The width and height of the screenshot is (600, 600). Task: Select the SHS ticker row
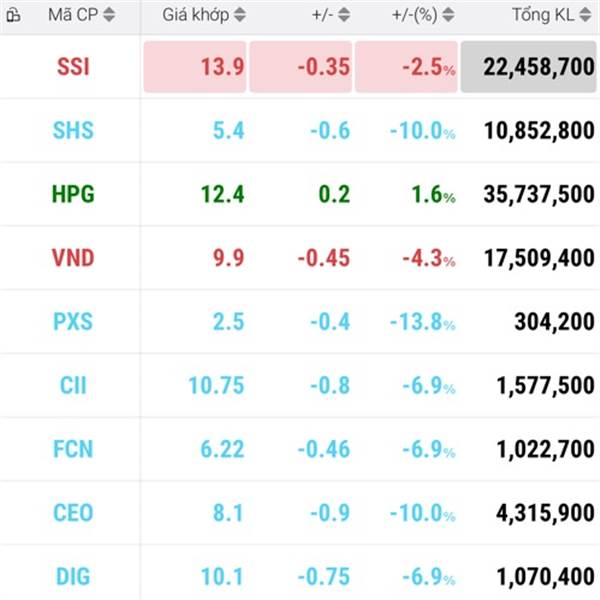coord(72,131)
